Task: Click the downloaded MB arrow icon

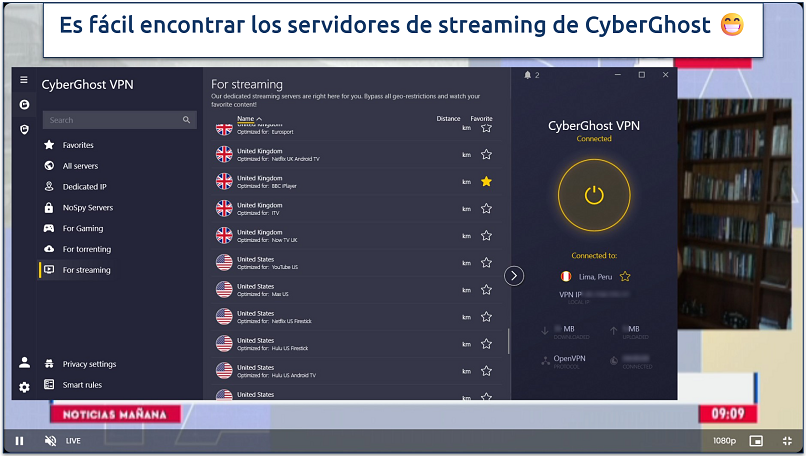Action: (x=545, y=331)
